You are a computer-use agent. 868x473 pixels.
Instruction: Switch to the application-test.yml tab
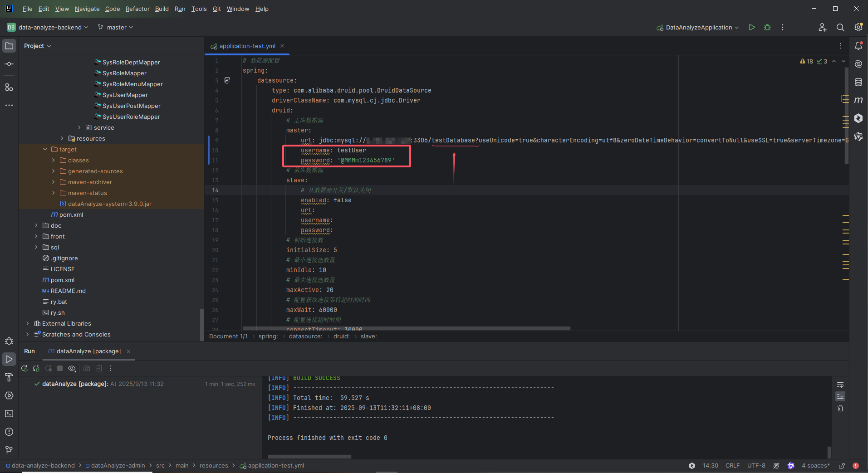pyautogui.click(x=246, y=46)
